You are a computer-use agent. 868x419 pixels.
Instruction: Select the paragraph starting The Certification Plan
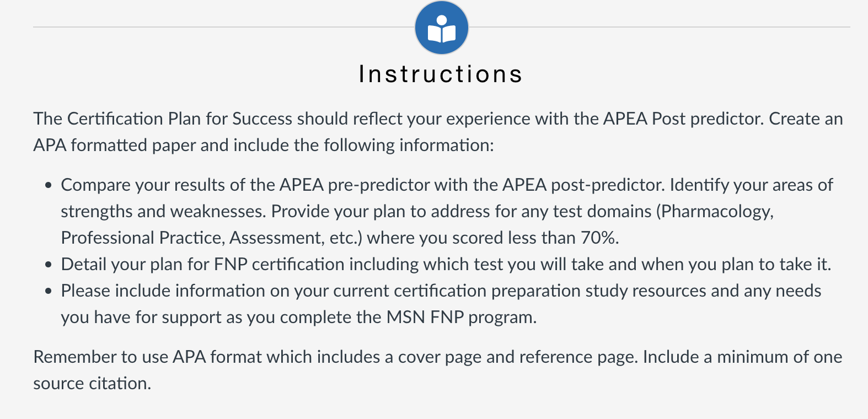coord(438,132)
